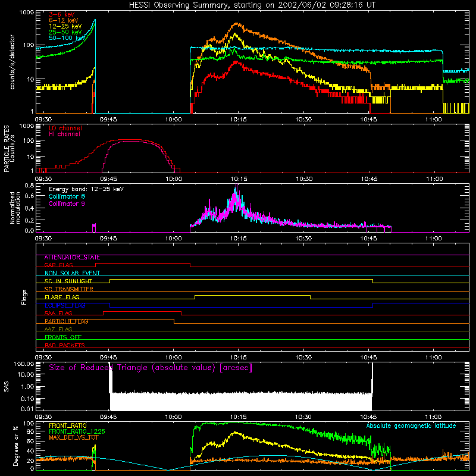Screen dimensions: 476x476
Task: Click the ATTENUATOR_STATE flag label
Action: tap(72, 258)
